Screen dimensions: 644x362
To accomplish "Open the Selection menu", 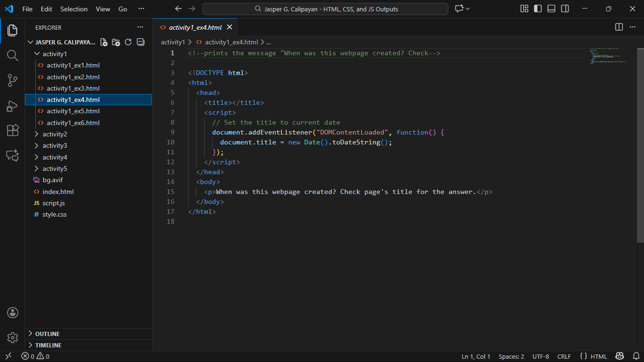I will (74, 9).
